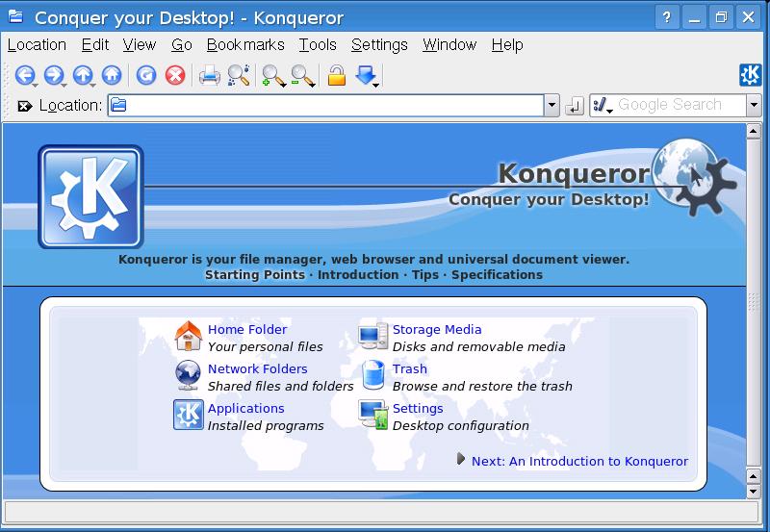Go to the Specifications section link
The width and height of the screenshot is (770, 532).
pyautogui.click(x=497, y=275)
